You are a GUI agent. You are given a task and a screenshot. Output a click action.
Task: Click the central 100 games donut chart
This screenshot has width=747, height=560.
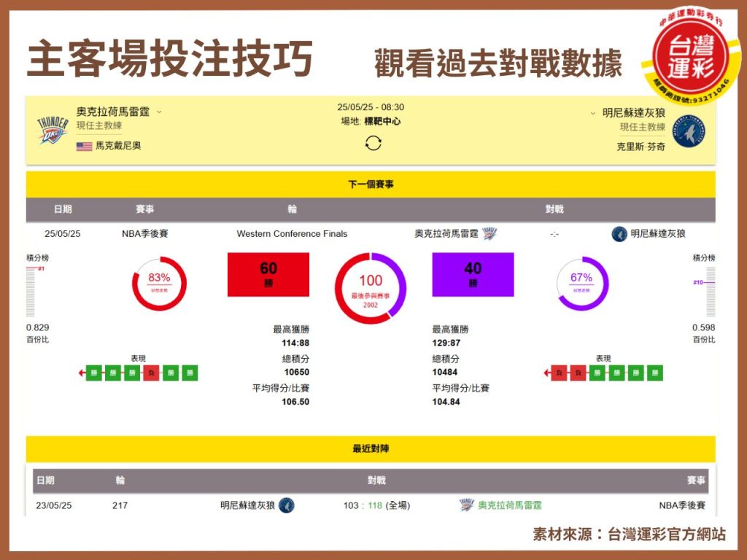371,289
